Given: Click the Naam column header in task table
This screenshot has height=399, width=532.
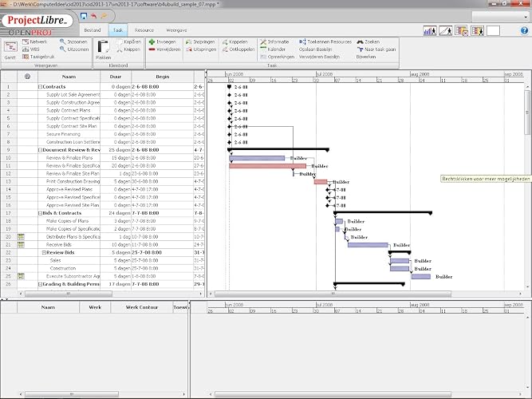Looking at the screenshot, I should pos(69,77).
